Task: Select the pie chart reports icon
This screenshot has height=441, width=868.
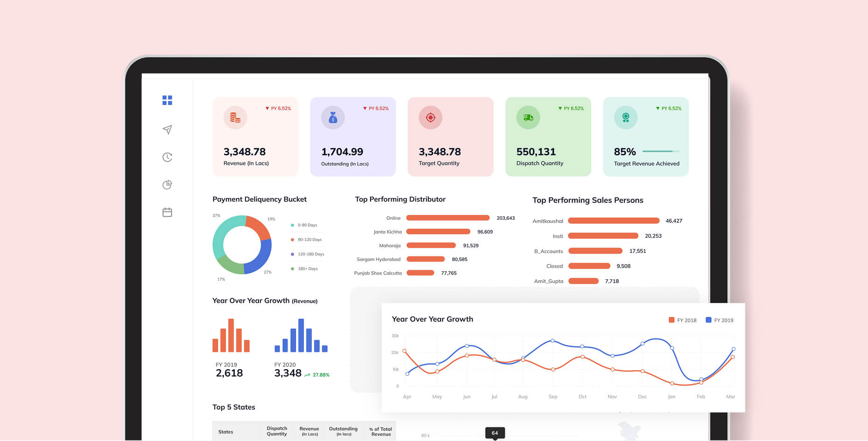Action: [x=167, y=185]
